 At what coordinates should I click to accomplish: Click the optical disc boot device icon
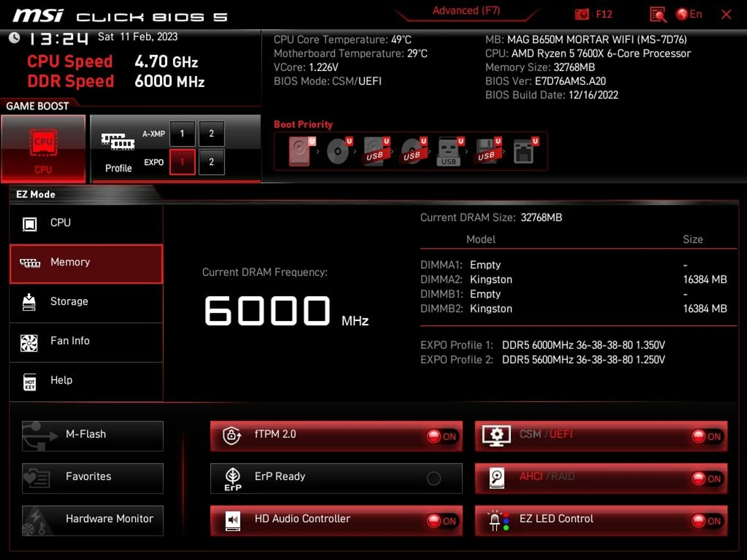click(338, 151)
